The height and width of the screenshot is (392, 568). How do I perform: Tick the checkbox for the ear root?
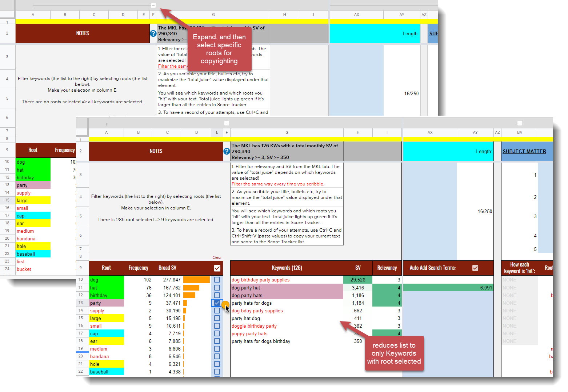click(x=217, y=341)
